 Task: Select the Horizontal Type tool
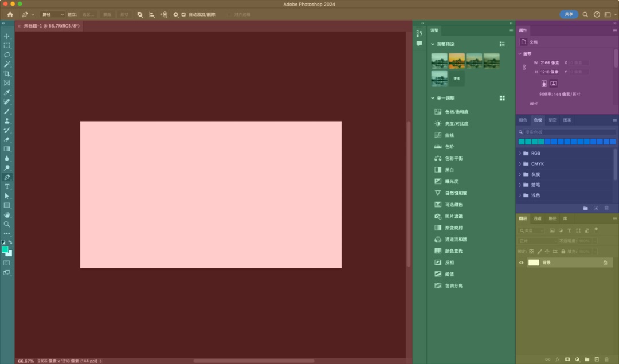coord(7,187)
